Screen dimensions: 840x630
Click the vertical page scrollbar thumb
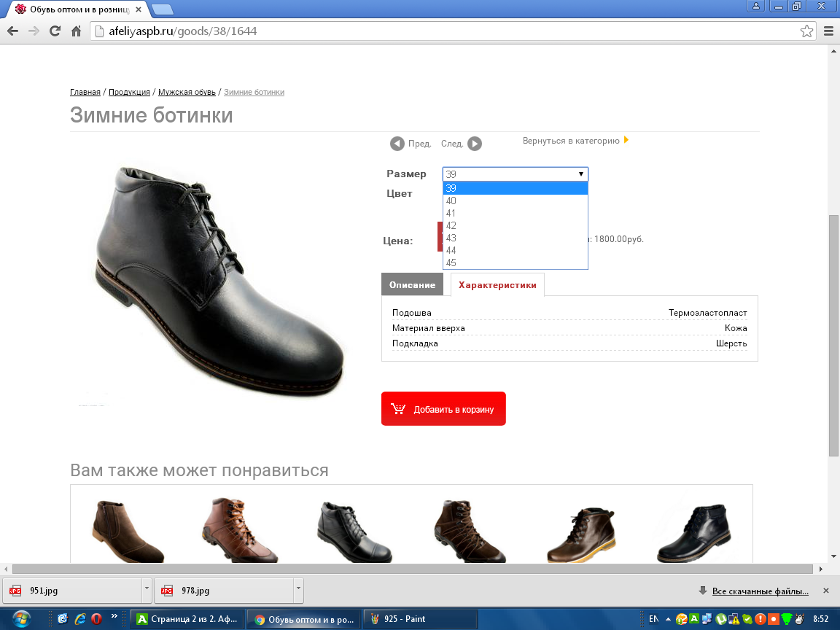[x=833, y=336]
